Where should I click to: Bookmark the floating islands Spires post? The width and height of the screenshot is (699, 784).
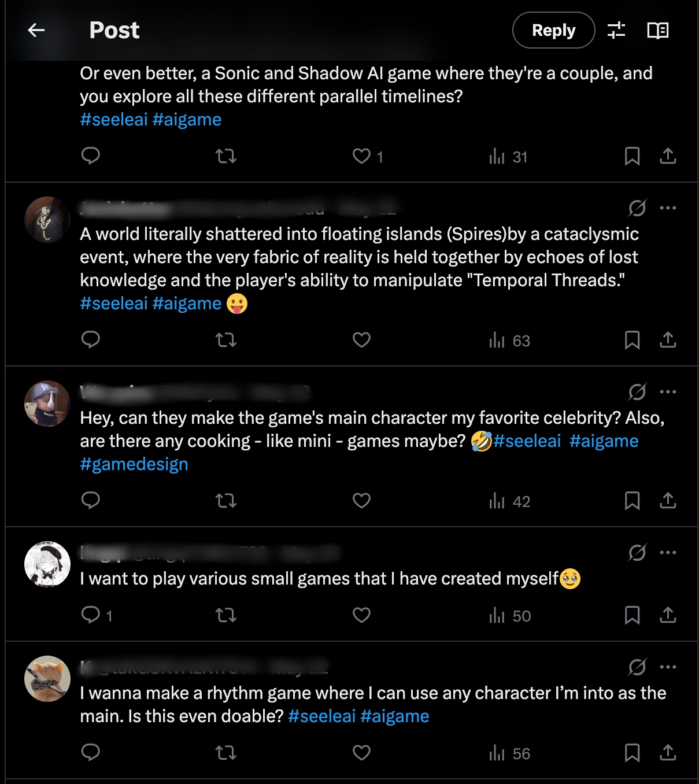coord(632,340)
